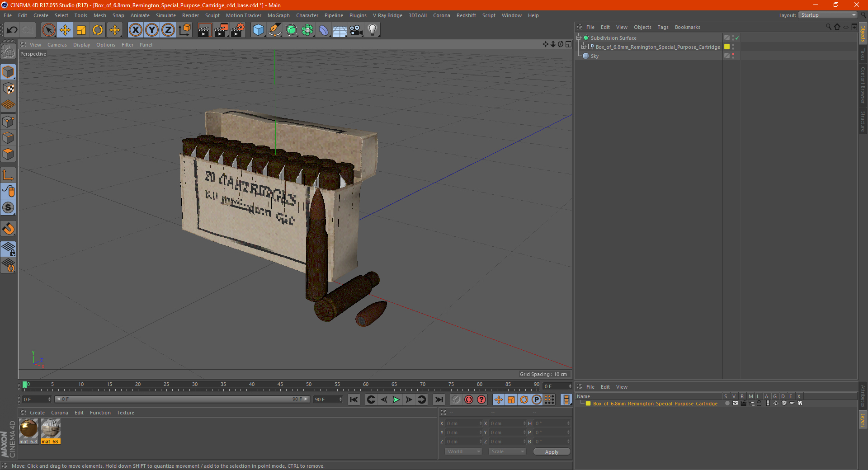Add a Cube primitive object
The image size is (868, 470).
(258, 30)
